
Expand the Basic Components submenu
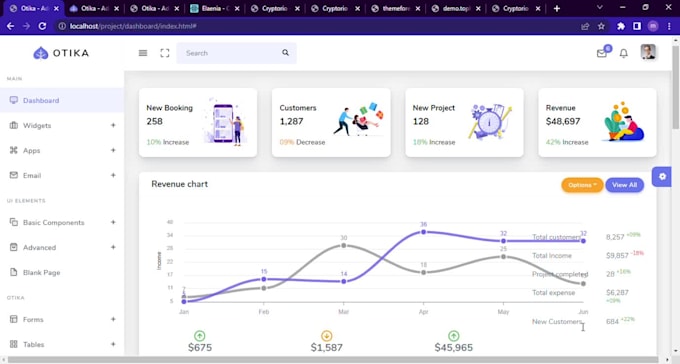(62, 222)
